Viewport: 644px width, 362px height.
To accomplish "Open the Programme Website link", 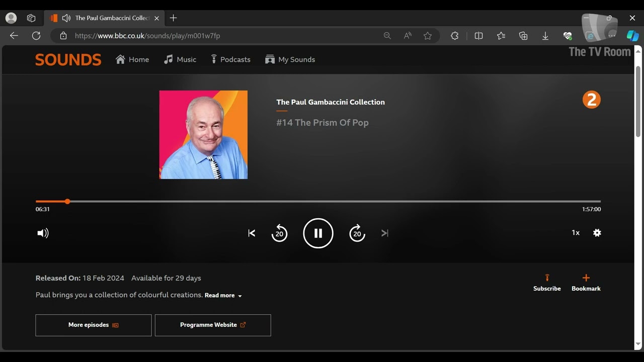I will click(x=213, y=325).
